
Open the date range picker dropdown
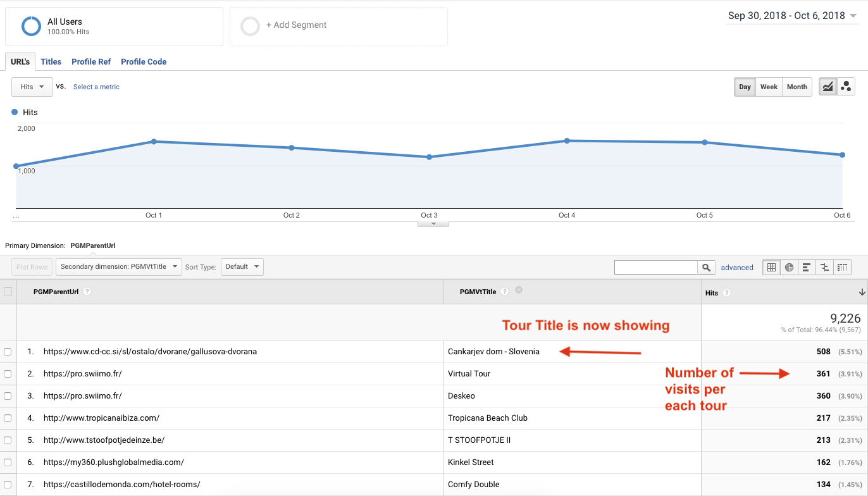coord(792,16)
